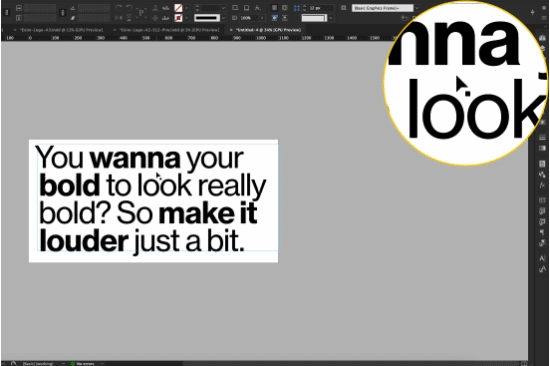The width and height of the screenshot is (550, 366).
Task: Click the Select Container icon
Action: (155, 8)
